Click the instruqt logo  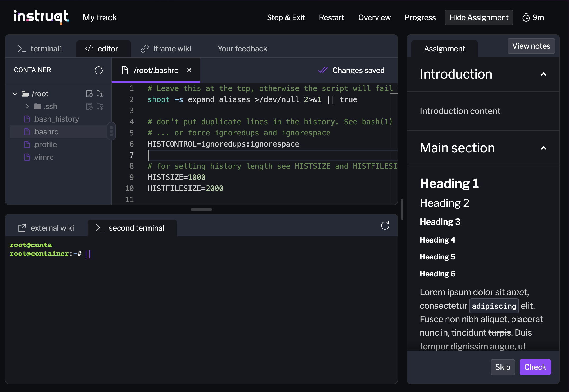tap(41, 17)
